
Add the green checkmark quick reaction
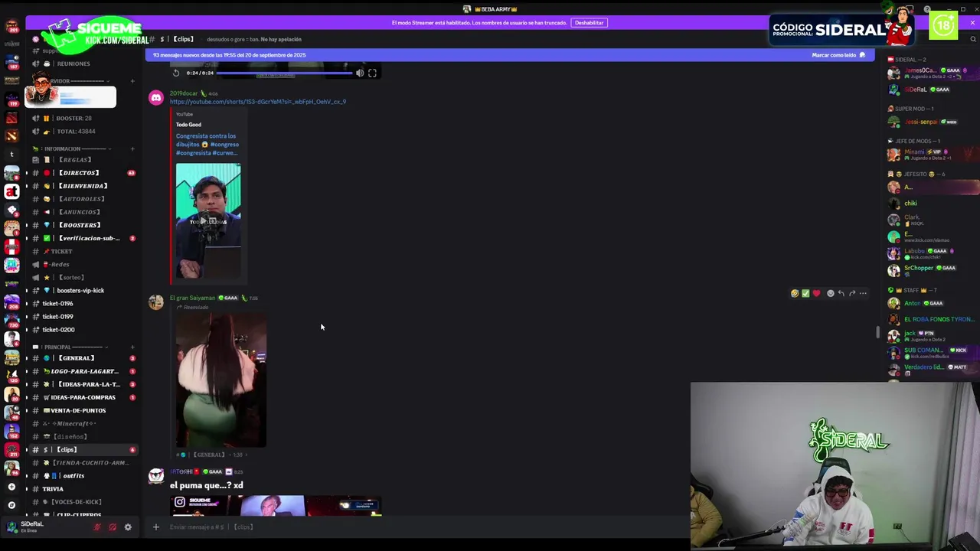(x=805, y=293)
